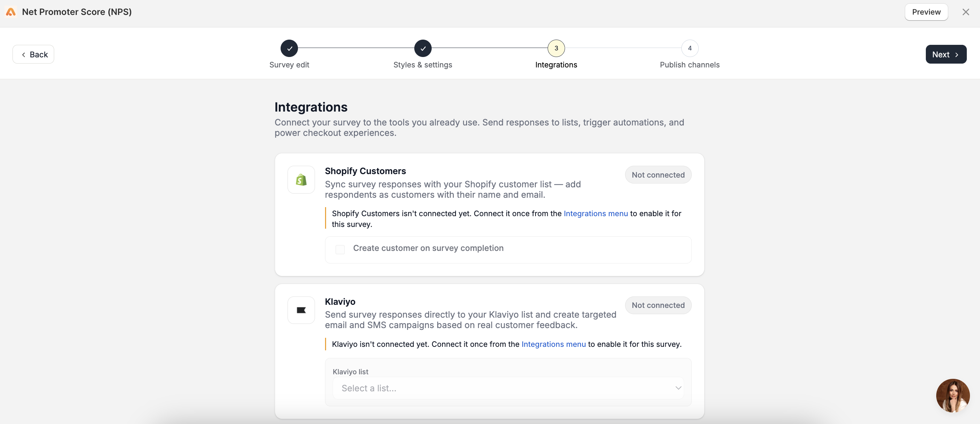Click the Shopify bag logo icon
Image resolution: width=980 pixels, height=424 pixels.
(301, 180)
